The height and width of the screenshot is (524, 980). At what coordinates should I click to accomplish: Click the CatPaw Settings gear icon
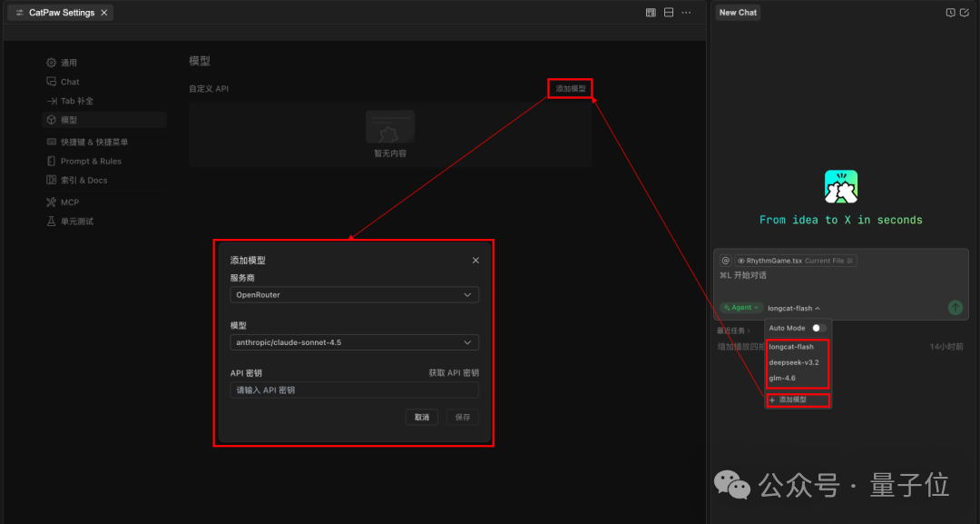pos(18,12)
